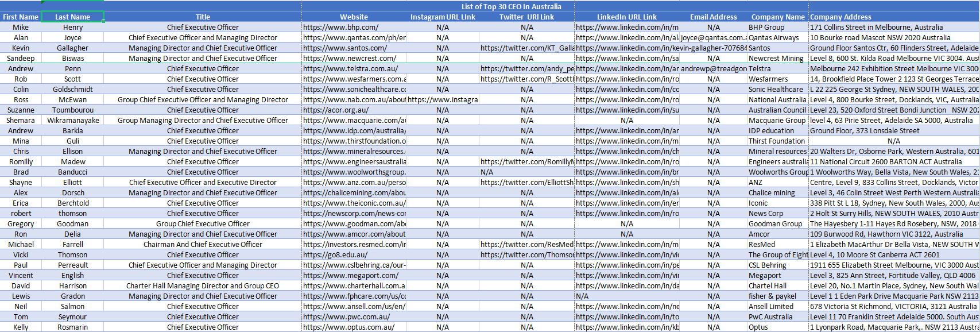The image size is (980, 332).
Task: Open the ElliottSh Twitter link
Action: pos(527,182)
